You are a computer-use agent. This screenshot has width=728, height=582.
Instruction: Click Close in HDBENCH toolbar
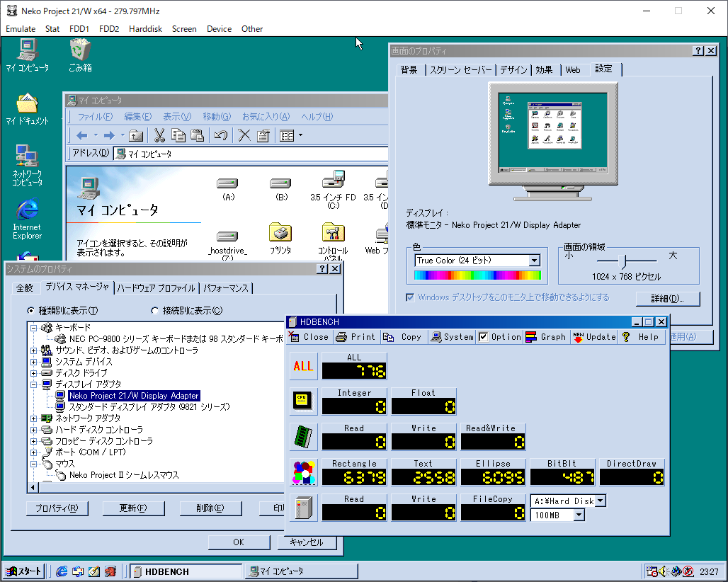tap(309, 337)
